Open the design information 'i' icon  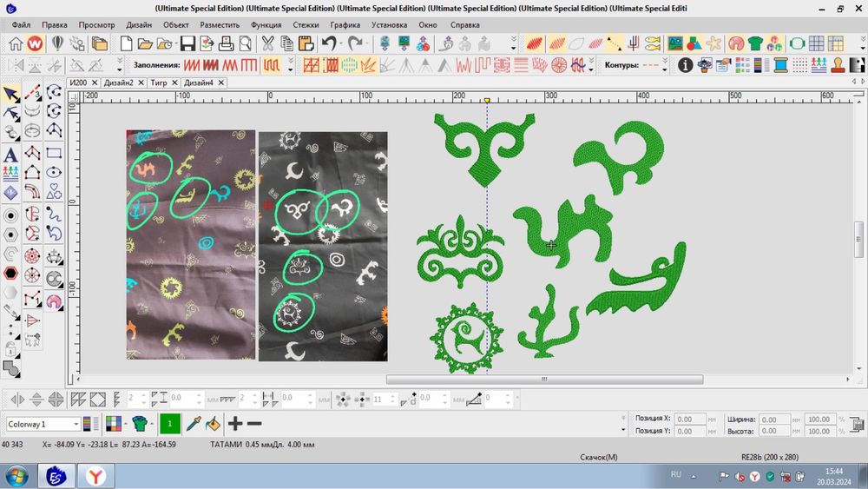(x=685, y=65)
